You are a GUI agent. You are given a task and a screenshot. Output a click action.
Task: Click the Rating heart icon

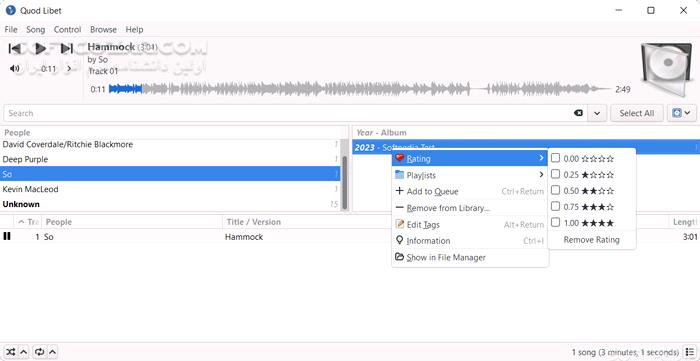click(x=400, y=158)
